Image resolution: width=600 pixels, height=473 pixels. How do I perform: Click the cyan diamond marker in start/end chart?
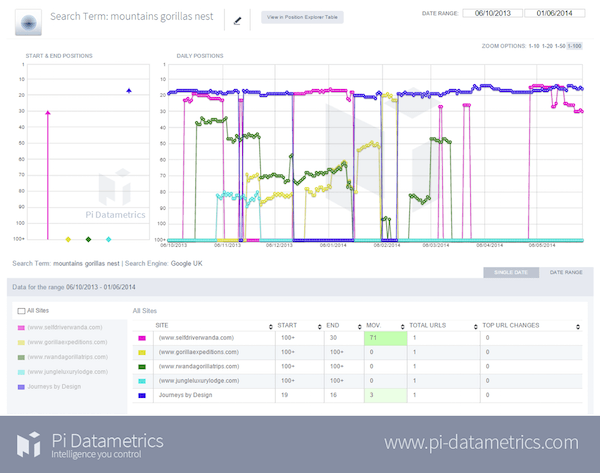tap(108, 240)
